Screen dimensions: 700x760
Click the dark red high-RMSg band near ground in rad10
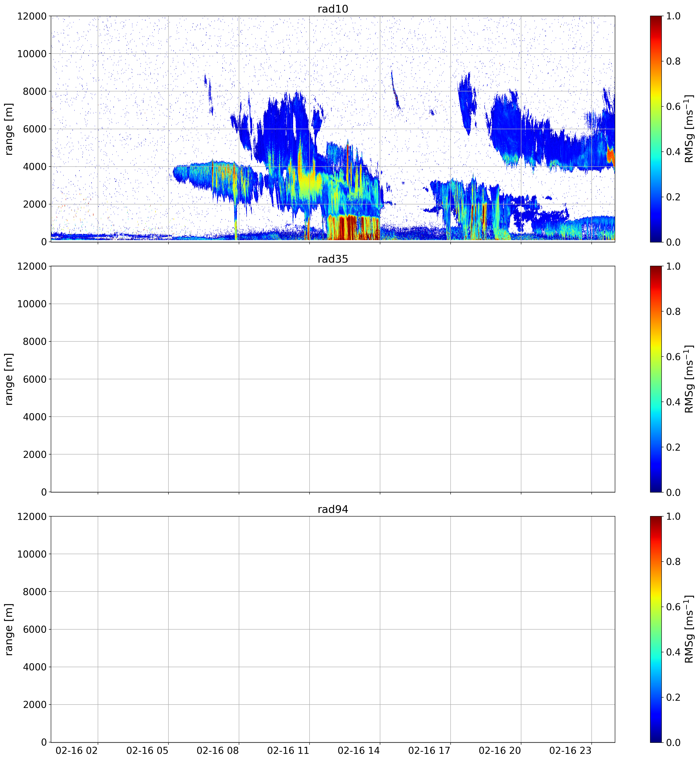(353, 227)
